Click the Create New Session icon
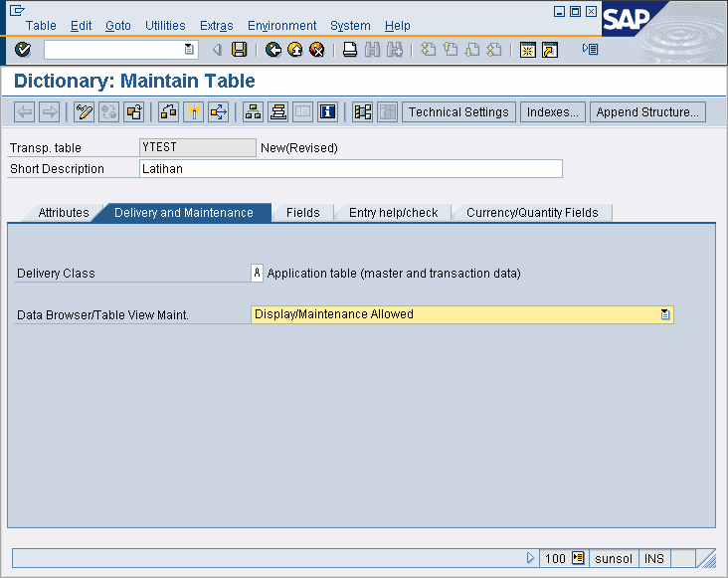The image size is (728, 578). [x=528, y=49]
